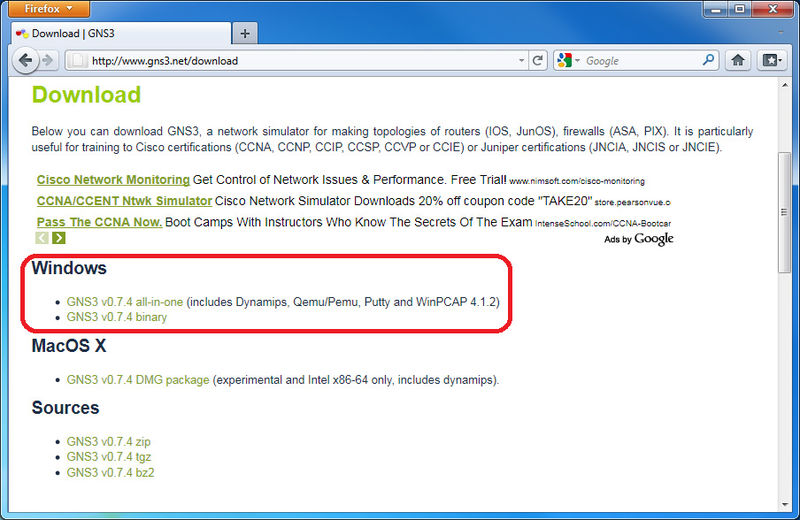Click the Forward navigation arrow
The height and width of the screenshot is (520, 800).
pyautogui.click(x=47, y=60)
